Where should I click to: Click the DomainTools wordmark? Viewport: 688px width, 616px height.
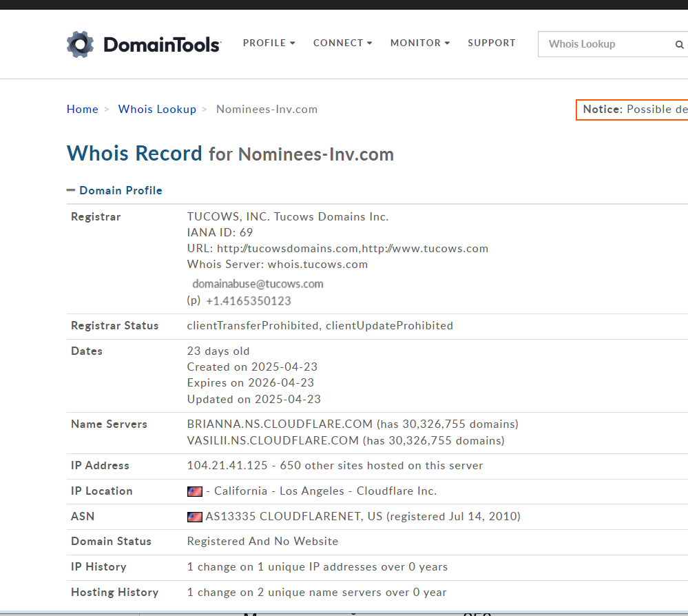[x=163, y=45]
